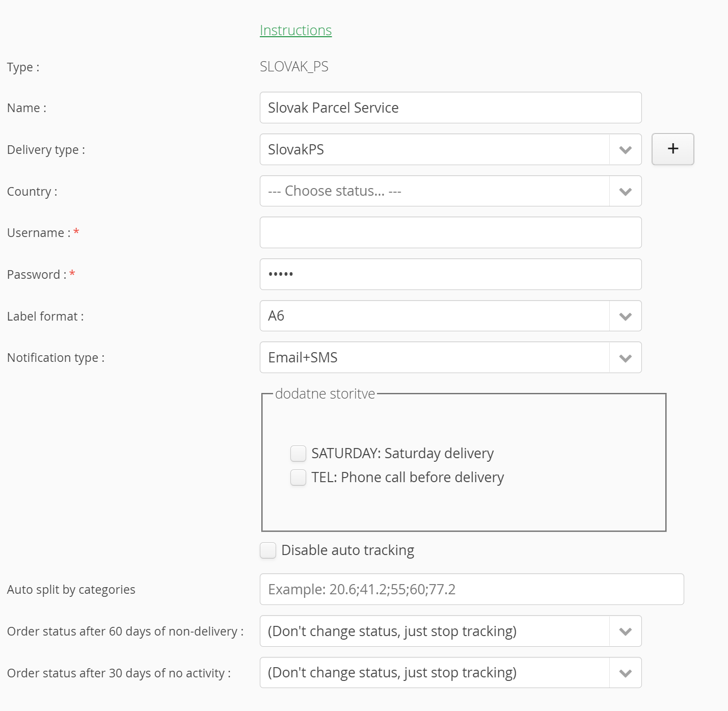The height and width of the screenshot is (711, 728).
Task: Click the Auto split by categories field
Action: pyautogui.click(x=472, y=589)
